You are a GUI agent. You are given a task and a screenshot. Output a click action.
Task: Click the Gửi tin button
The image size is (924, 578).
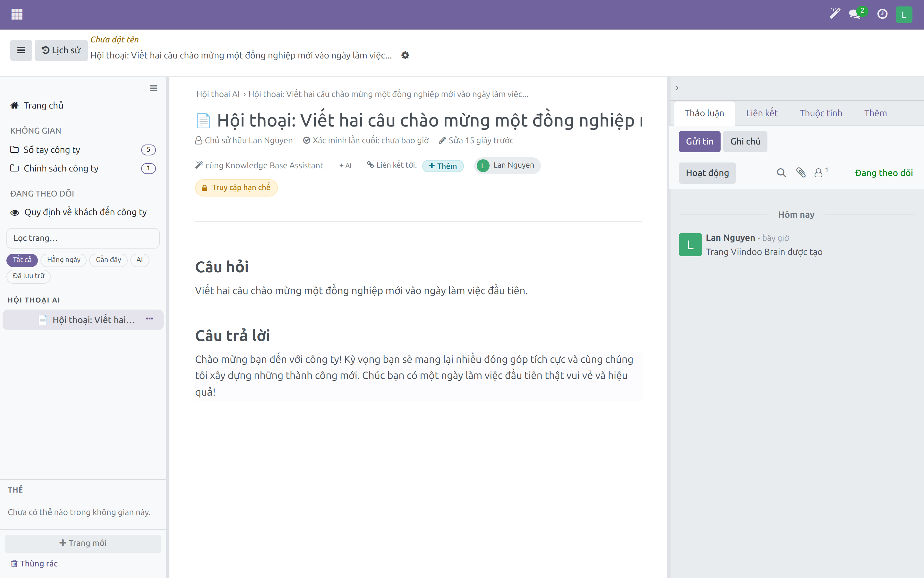(699, 141)
